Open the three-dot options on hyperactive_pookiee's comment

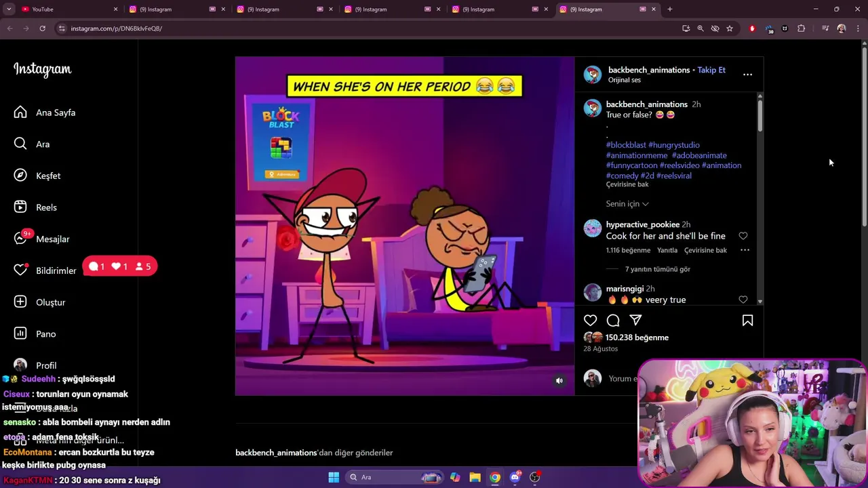click(745, 250)
